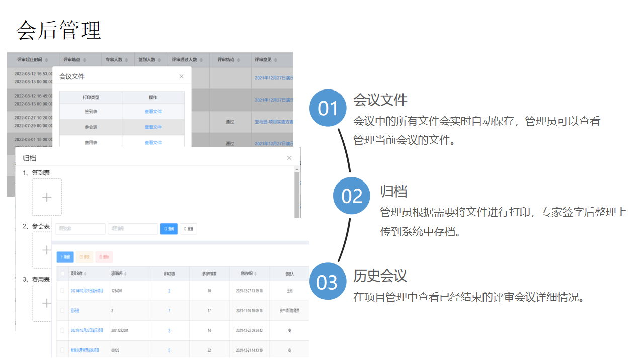The width and height of the screenshot is (644, 362).
Task: Click blue circle numbered 03
Action: click(x=328, y=282)
